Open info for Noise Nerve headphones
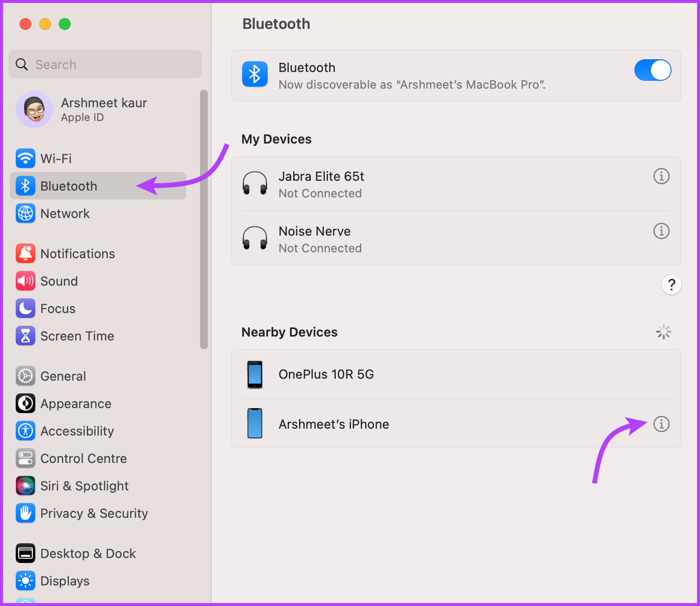The image size is (700, 606). pyautogui.click(x=661, y=231)
